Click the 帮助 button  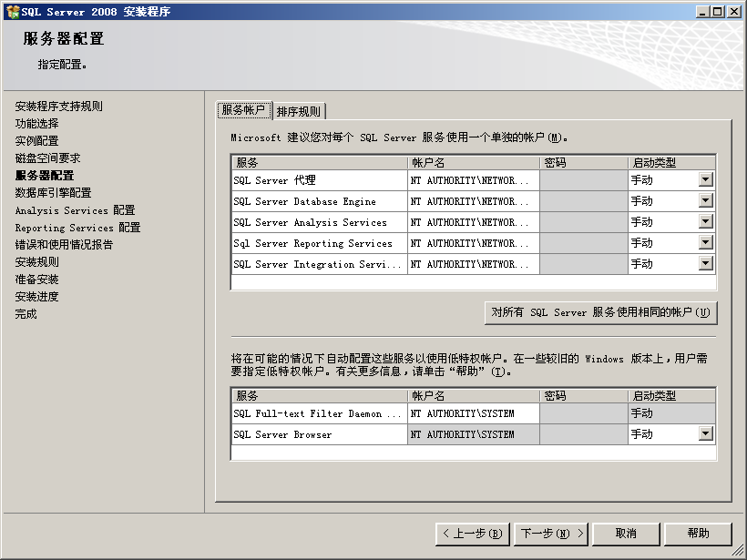(x=698, y=534)
